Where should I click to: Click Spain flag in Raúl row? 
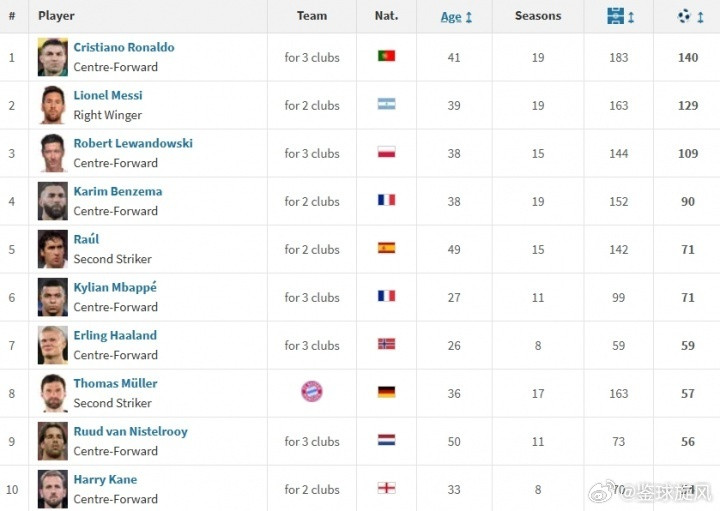[387, 248]
